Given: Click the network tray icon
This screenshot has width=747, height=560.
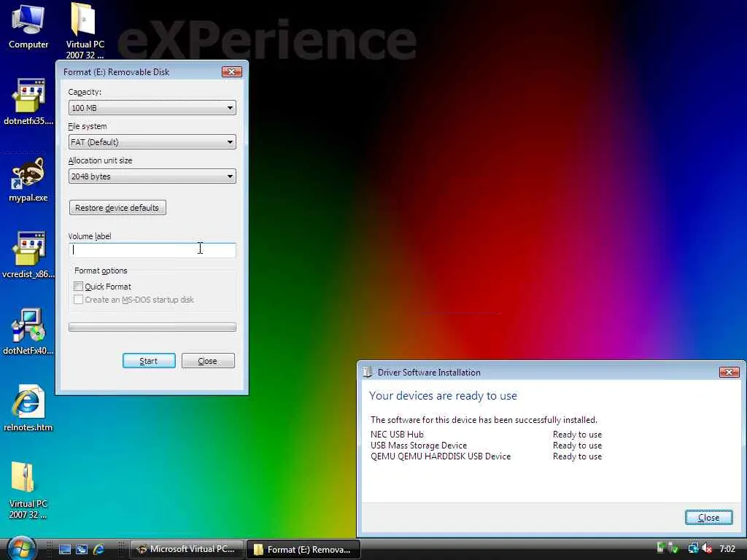Looking at the screenshot, I should [693, 548].
